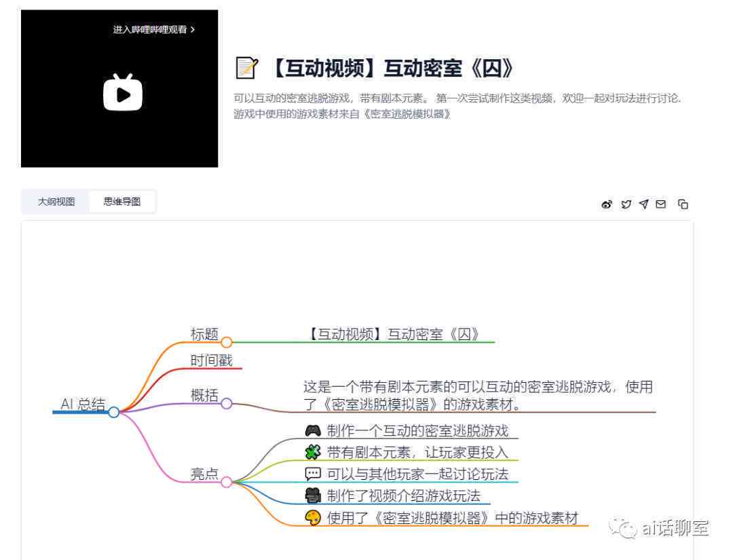The image size is (733, 560).
Task: Switch to the 大纲视图 tab
Action: [56, 202]
